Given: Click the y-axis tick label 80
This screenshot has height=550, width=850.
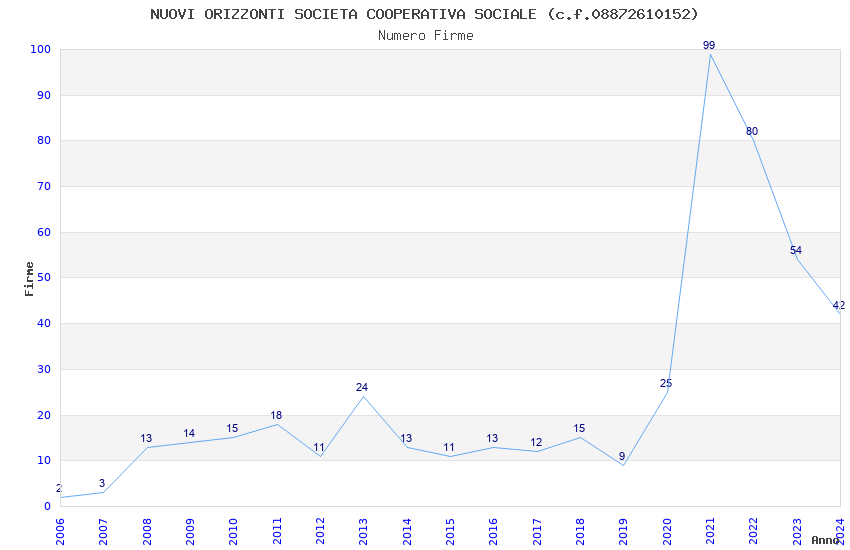Looking at the screenshot, I should point(44,140).
